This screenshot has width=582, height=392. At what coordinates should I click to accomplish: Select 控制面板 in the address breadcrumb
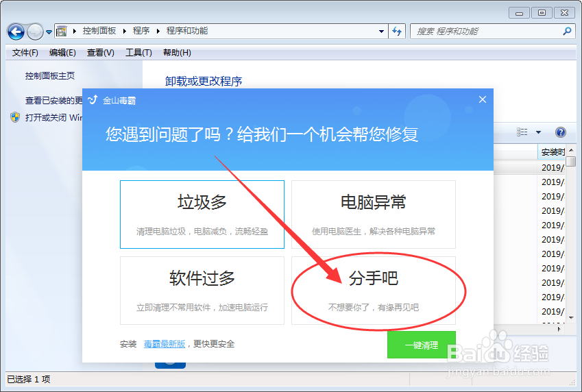99,31
